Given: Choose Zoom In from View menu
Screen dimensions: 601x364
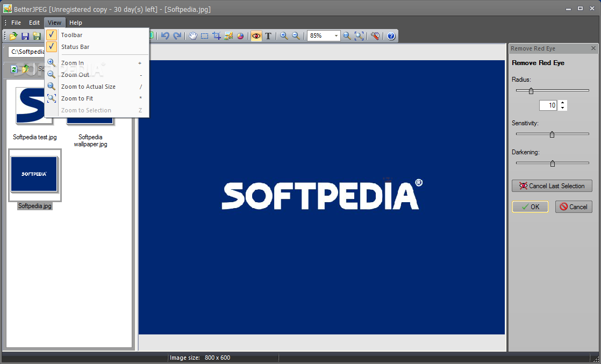Looking at the screenshot, I should 97,63.
